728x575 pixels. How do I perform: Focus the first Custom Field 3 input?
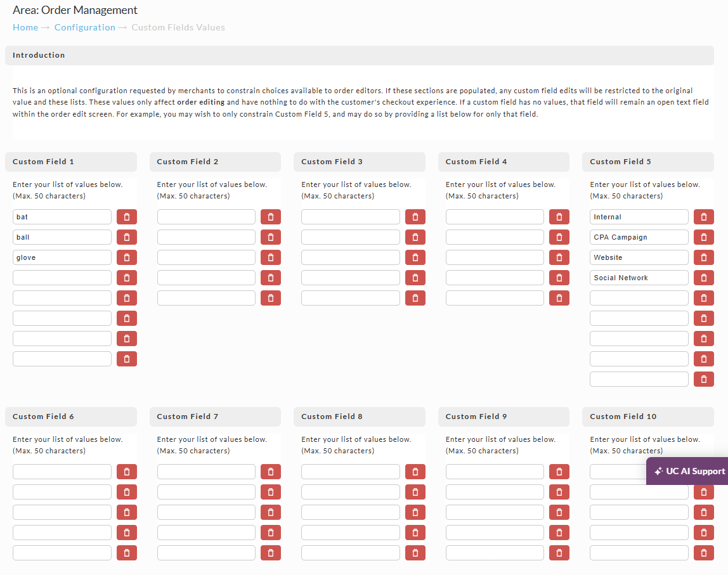click(x=351, y=217)
